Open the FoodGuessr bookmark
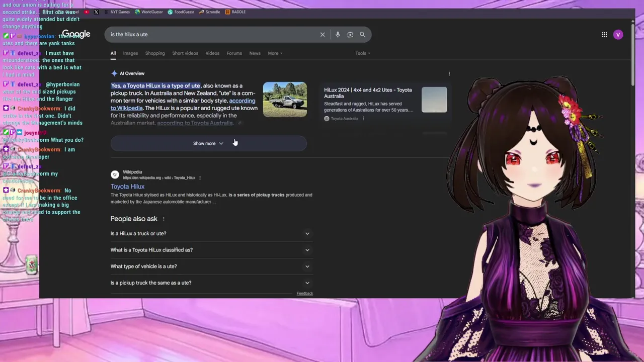 tap(181, 12)
